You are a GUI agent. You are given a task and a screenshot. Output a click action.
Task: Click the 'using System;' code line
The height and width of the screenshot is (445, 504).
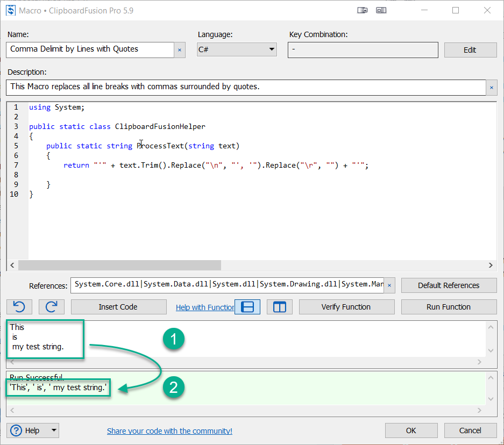(x=56, y=107)
